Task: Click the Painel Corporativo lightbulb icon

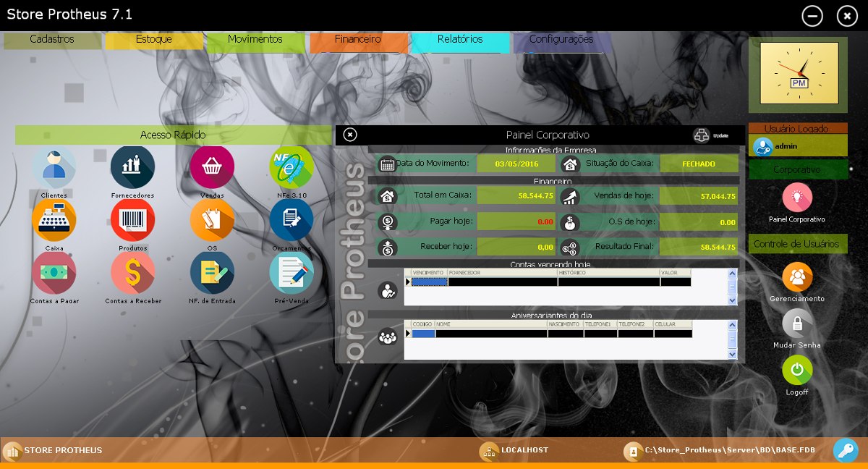Action: [797, 197]
